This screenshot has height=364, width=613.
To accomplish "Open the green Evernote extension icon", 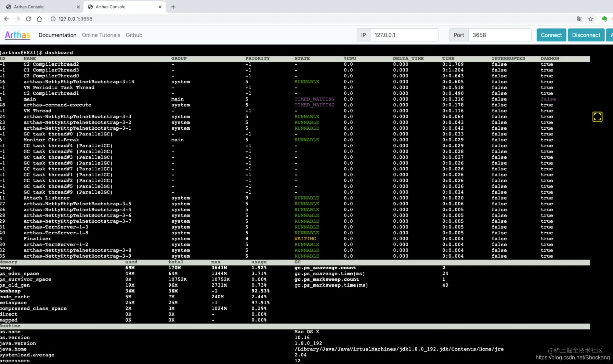I will (x=604, y=19).
